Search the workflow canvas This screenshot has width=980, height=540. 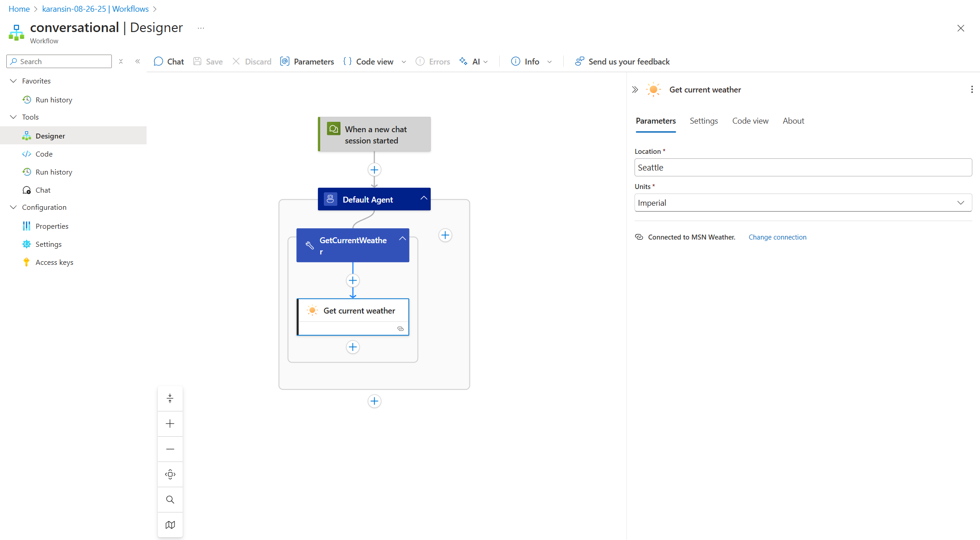click(x=170, y=499)
